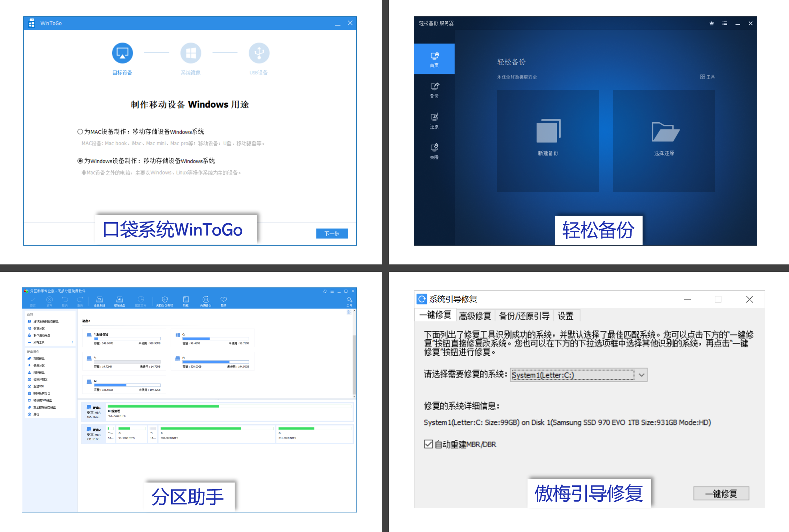789x532 pixels.
Task: Open 无损分区教程 shield icon in 分区助手
Action: click(165, 301)
